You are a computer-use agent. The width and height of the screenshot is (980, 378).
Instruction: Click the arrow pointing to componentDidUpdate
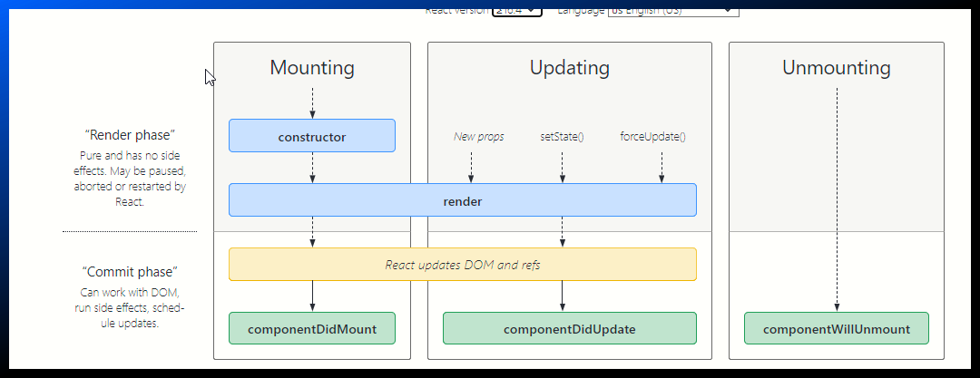562,296
